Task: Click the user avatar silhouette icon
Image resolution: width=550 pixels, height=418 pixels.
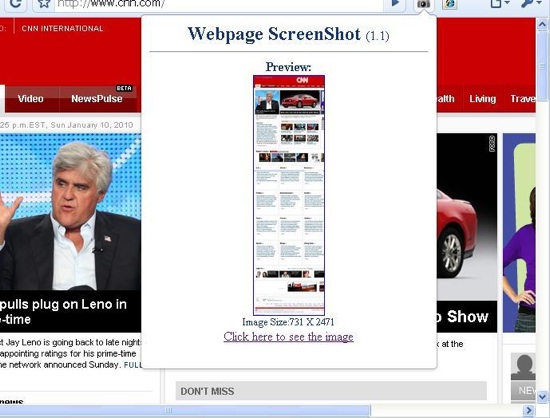Action: click(523, 366)
